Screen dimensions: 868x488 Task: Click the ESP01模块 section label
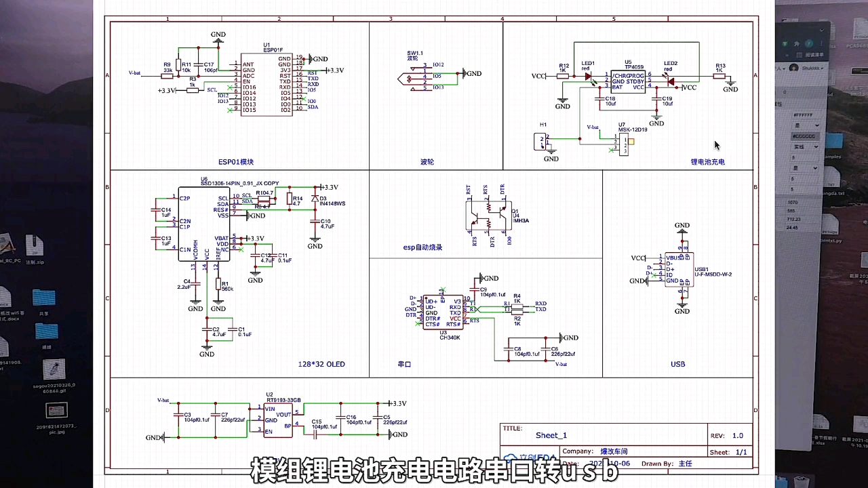click(236, 162)
